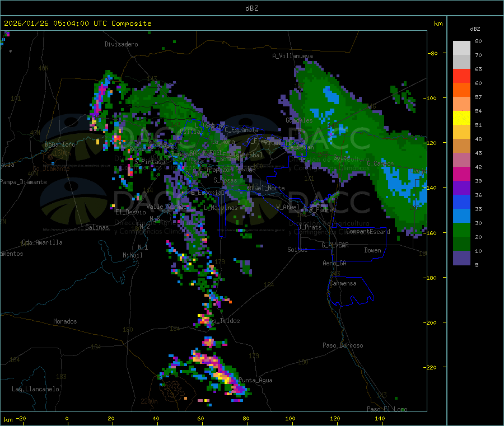Click the E_Escorial location label
504x426 pixels.
pos(208,193)
